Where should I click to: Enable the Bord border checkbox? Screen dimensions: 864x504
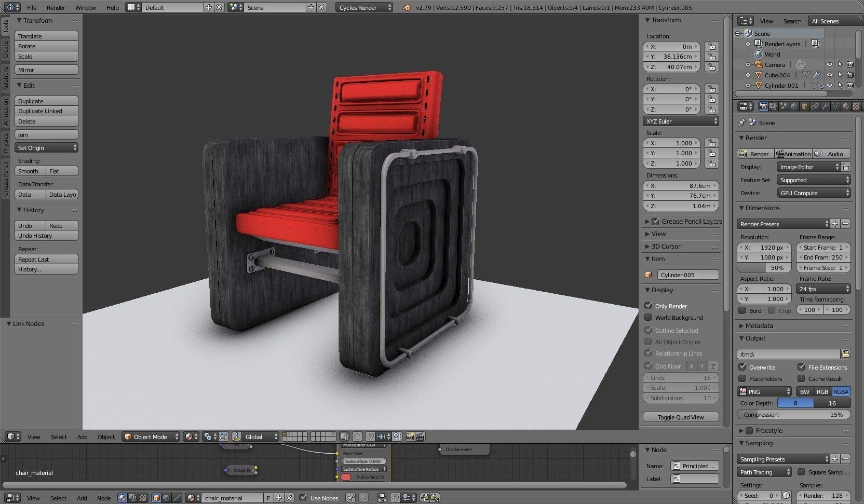[742, 310]
